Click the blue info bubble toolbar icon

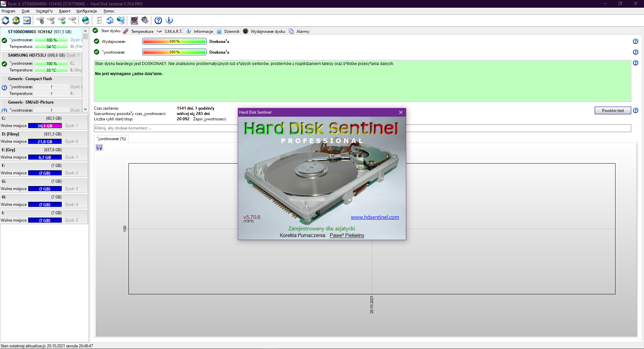tap(169, 20)
